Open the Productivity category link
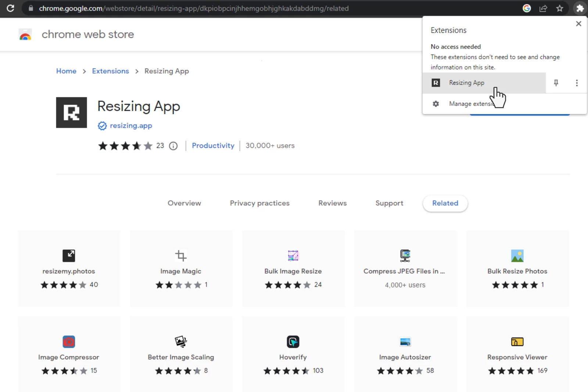Viewport: 588px width, 392px height. click(x=213, y=146)
